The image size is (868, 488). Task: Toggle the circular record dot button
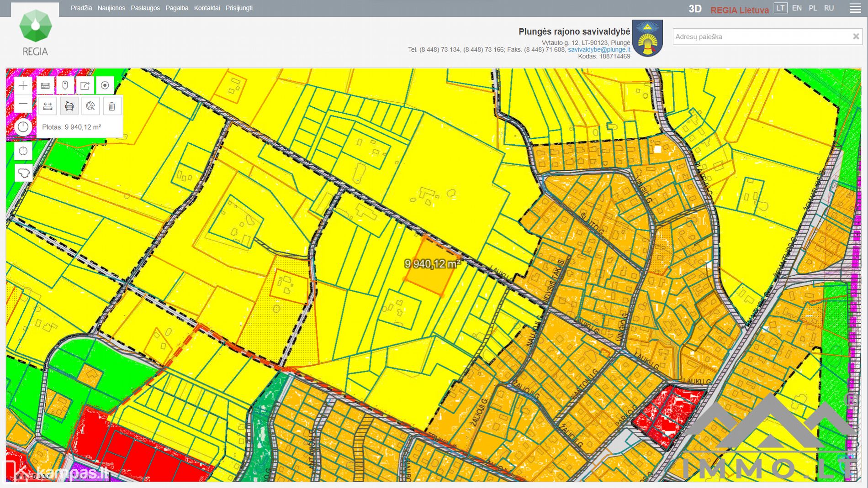pos(105,85)
